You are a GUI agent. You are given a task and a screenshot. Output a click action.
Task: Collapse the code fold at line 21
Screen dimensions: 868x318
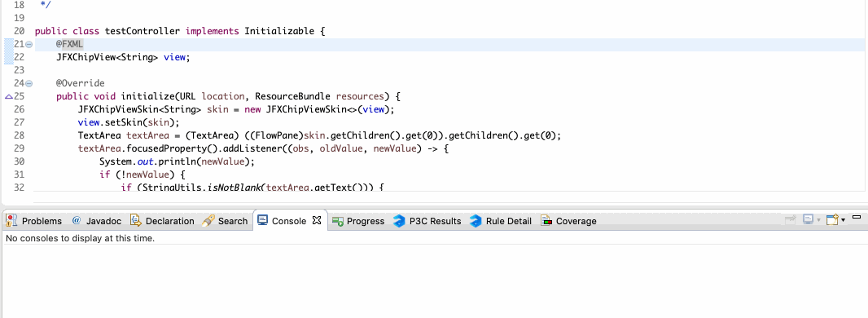(x=28, y=44)
